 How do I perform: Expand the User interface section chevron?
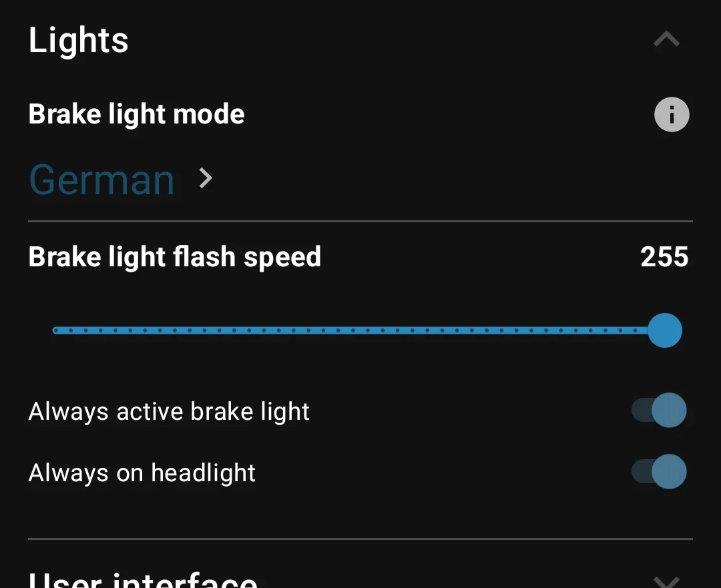click(666, 582)
